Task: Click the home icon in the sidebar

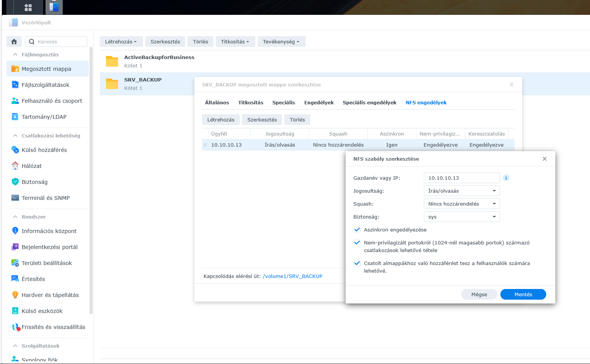Action: click(14, 42)
